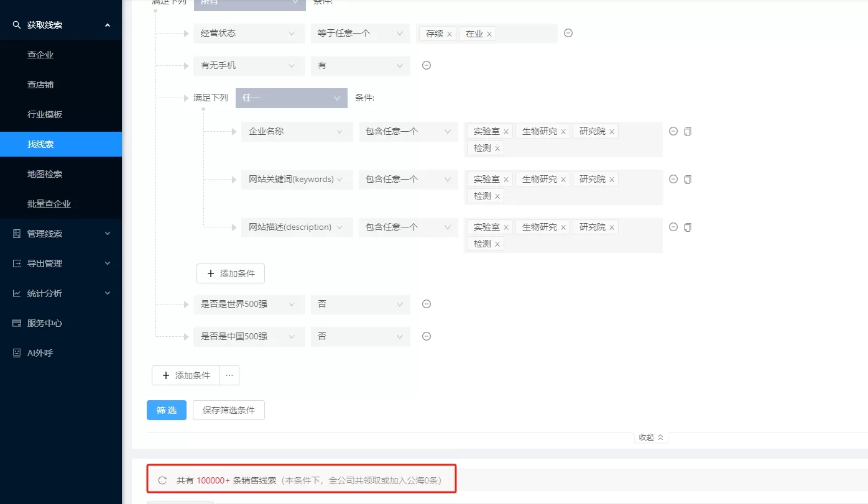
Task: Duplicate the 企业名称 condition with copy icon
Action: (687, 131)
